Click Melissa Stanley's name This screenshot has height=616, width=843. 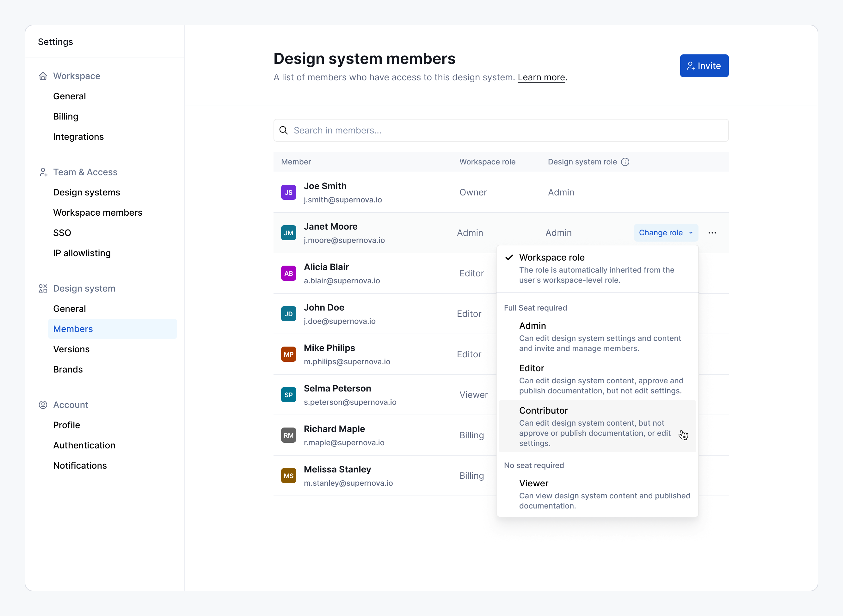click(337, 470)
